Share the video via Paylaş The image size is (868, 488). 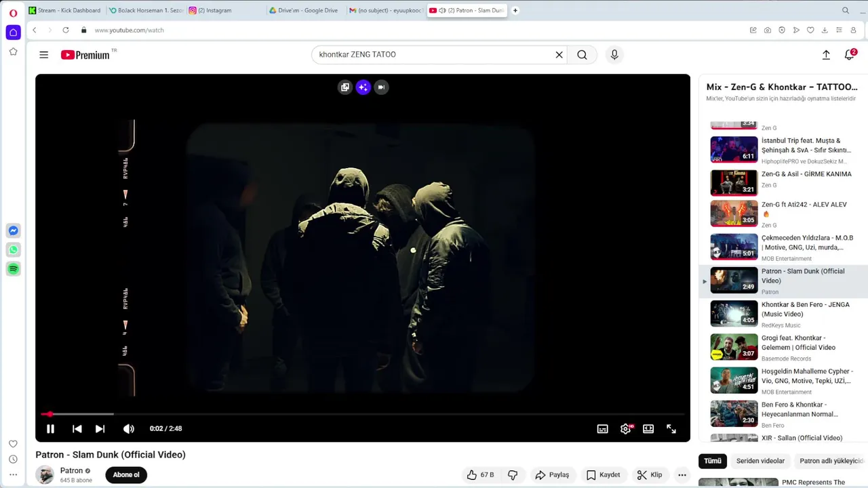point(552,475)
